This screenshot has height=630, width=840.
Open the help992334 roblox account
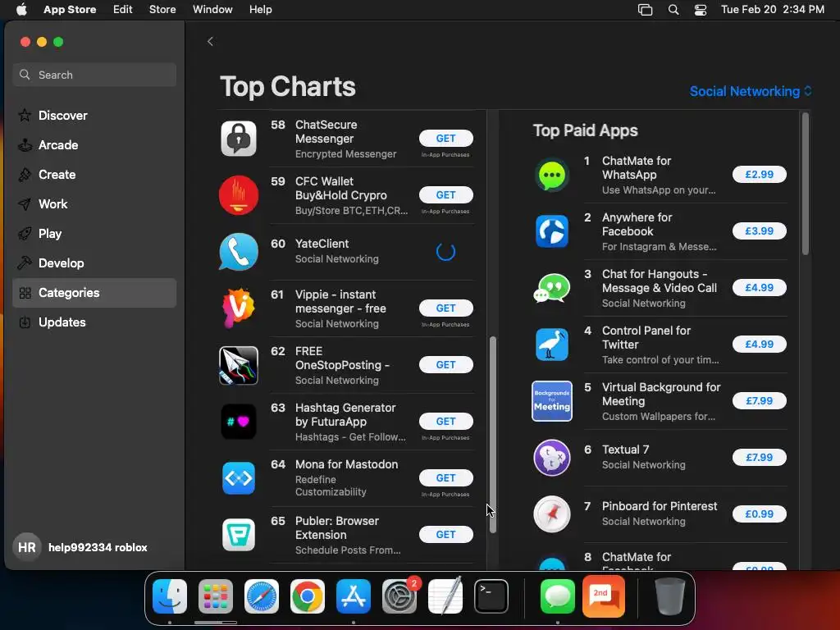[80, 547]
